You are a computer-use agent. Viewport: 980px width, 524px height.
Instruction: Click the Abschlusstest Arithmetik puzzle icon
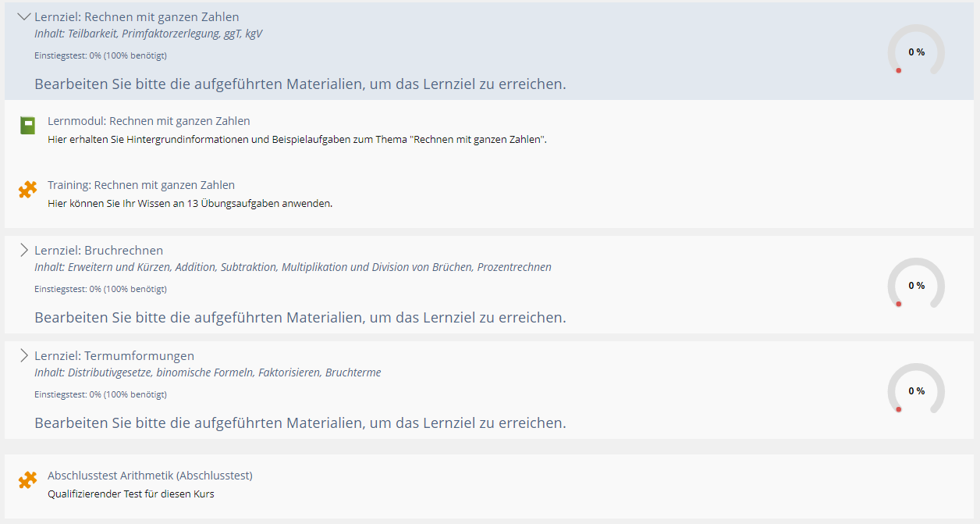[x=27, y=479]
